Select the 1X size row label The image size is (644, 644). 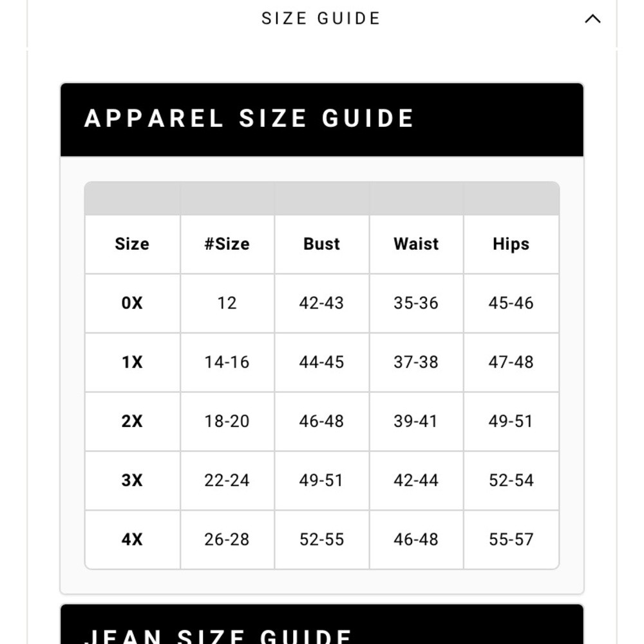[132, 362]
